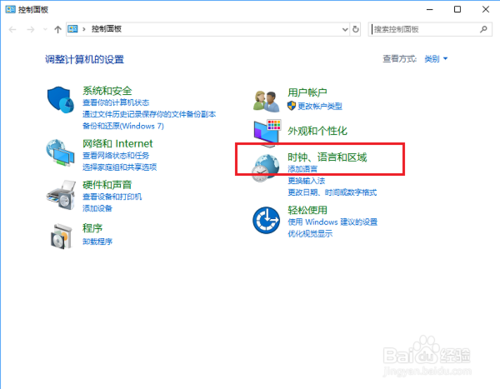Expand the address bar history dropdown

tap(345, 29)
